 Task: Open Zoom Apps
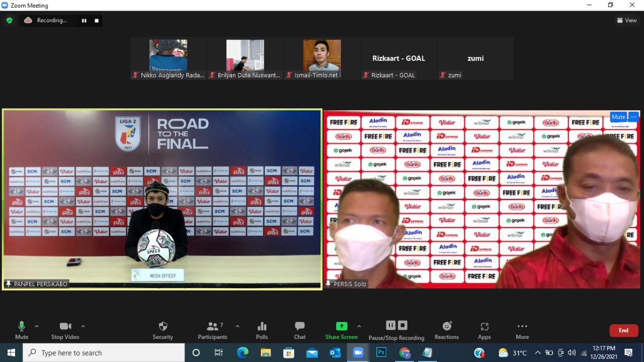[484, 329]
